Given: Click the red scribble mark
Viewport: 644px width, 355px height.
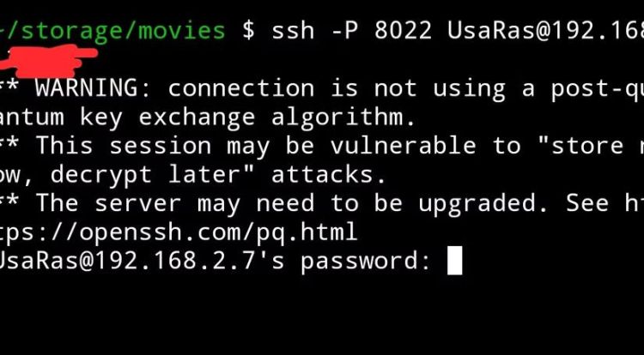Looking at the screenshot, I should [x=52, y=57].
